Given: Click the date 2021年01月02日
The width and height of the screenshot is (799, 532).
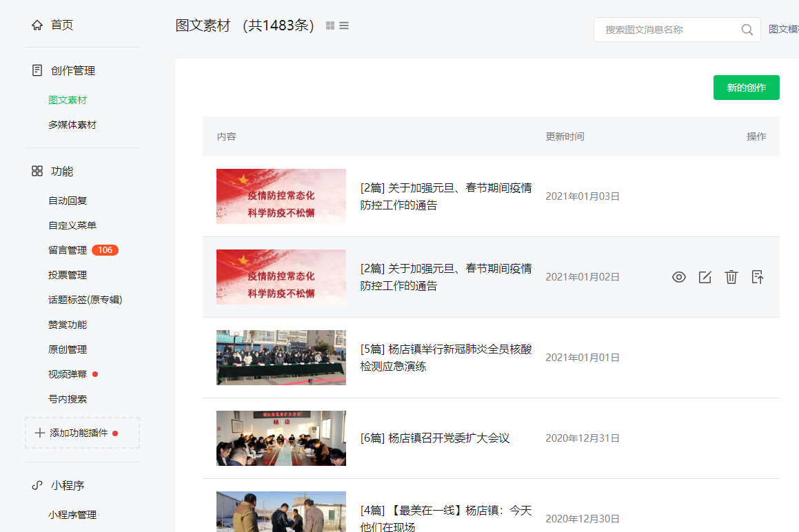Looking at the screenshot, I should 583,277.
